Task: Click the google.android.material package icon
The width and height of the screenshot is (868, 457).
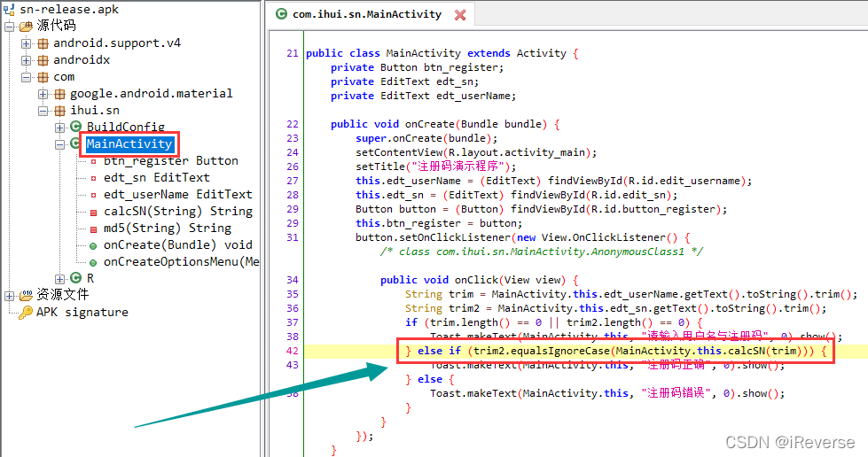Action: [59, 94]
